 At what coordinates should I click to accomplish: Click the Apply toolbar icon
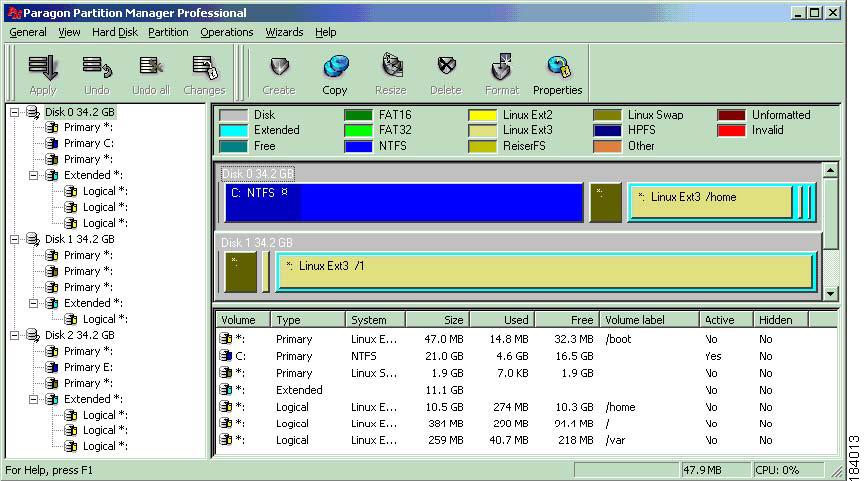tap(43, 68)
